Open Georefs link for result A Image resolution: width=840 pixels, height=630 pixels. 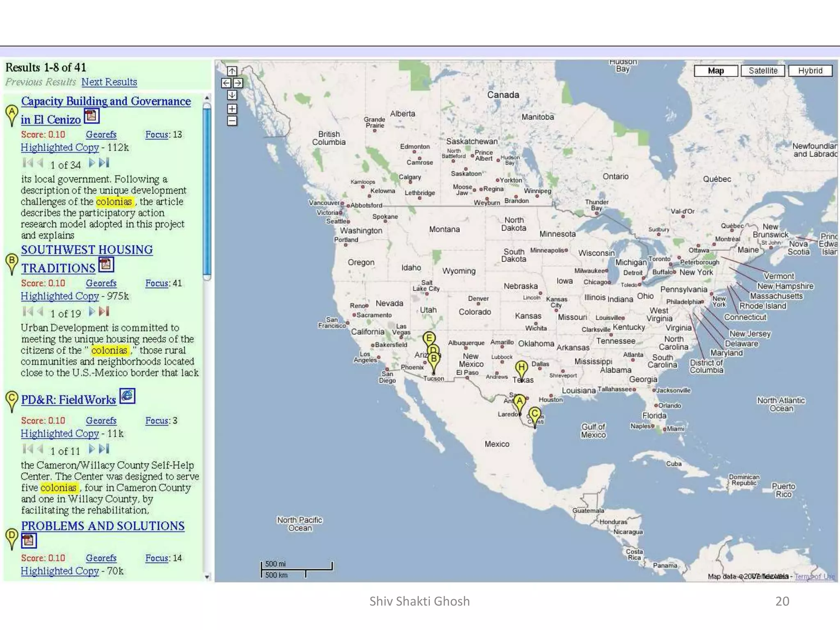[x=101, y=135]
